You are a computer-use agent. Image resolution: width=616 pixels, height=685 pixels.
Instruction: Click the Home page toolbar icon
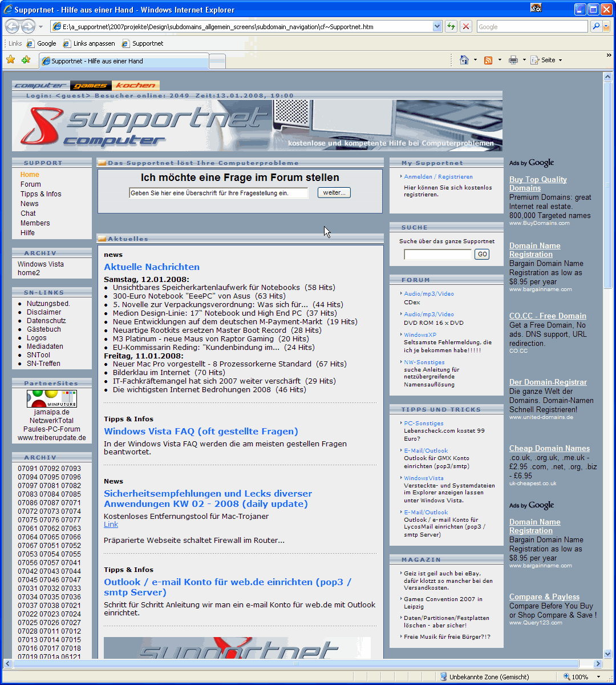pos(464,60)
